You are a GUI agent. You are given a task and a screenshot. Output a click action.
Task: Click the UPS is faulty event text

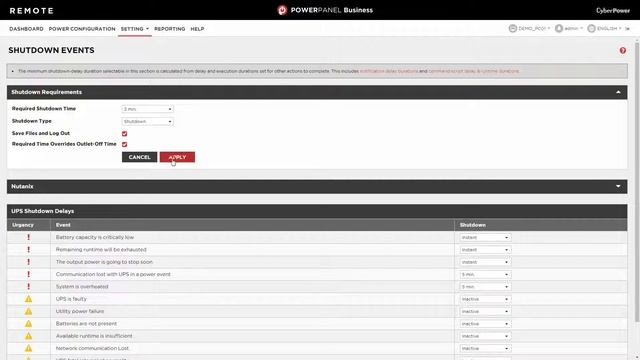point(71,299)
